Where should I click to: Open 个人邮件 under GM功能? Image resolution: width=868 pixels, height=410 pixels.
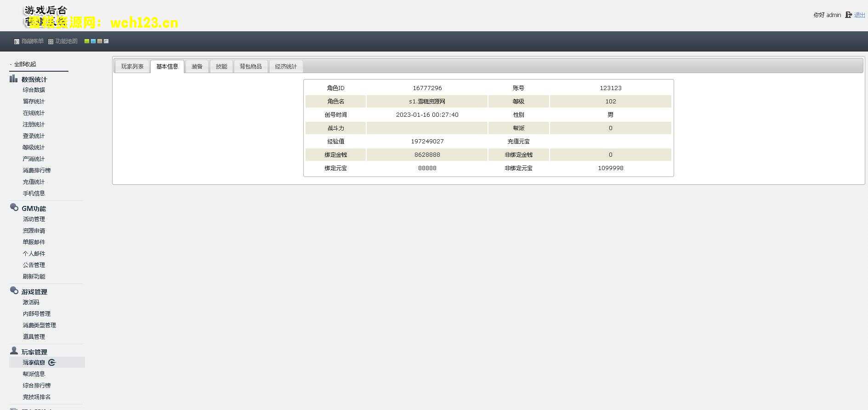click(x=34, y=254)
